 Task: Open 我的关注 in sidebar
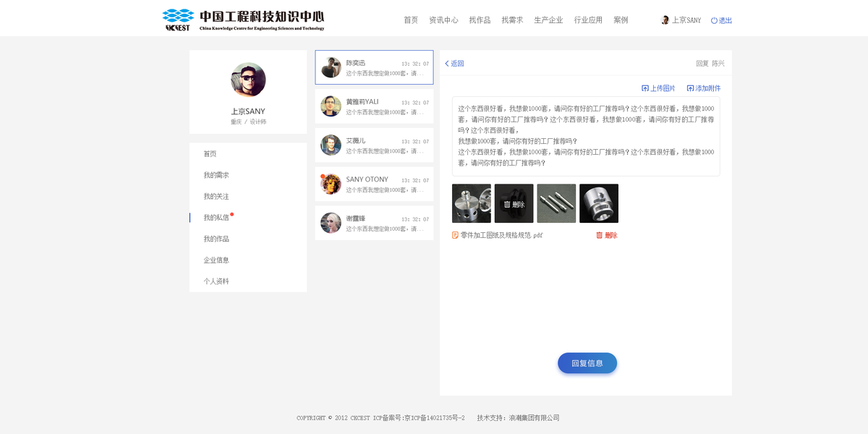(x=216, y=196)
